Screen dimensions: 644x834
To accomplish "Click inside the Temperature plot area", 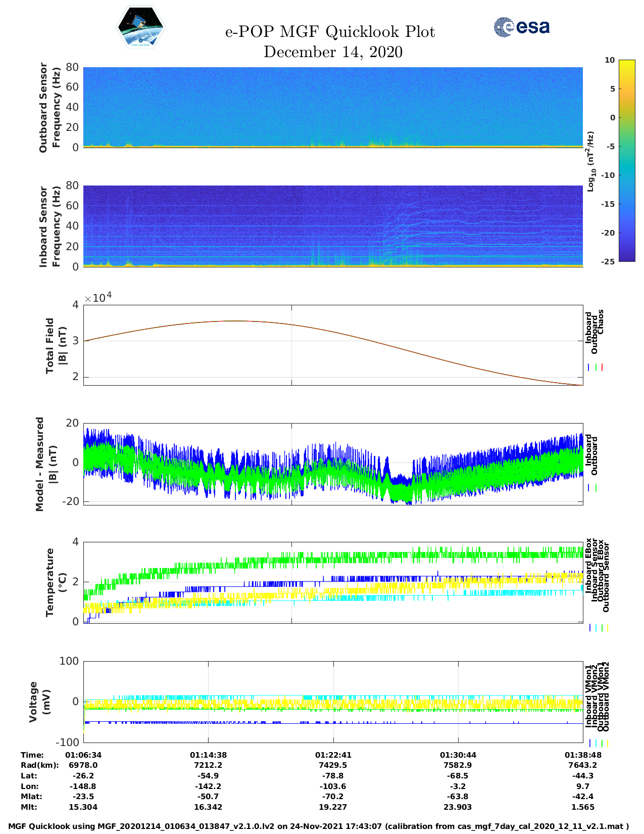I will [333, 582].
